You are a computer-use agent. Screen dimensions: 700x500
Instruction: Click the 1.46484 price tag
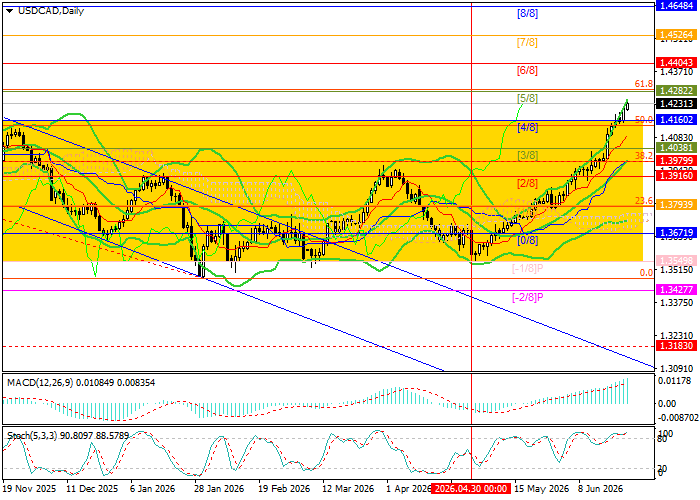point(676,6)
